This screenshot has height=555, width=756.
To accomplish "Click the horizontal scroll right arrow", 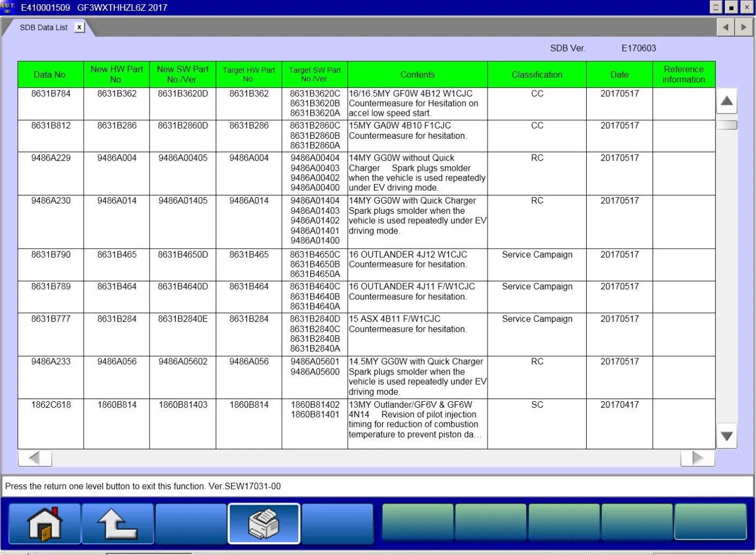I will 698,458.
